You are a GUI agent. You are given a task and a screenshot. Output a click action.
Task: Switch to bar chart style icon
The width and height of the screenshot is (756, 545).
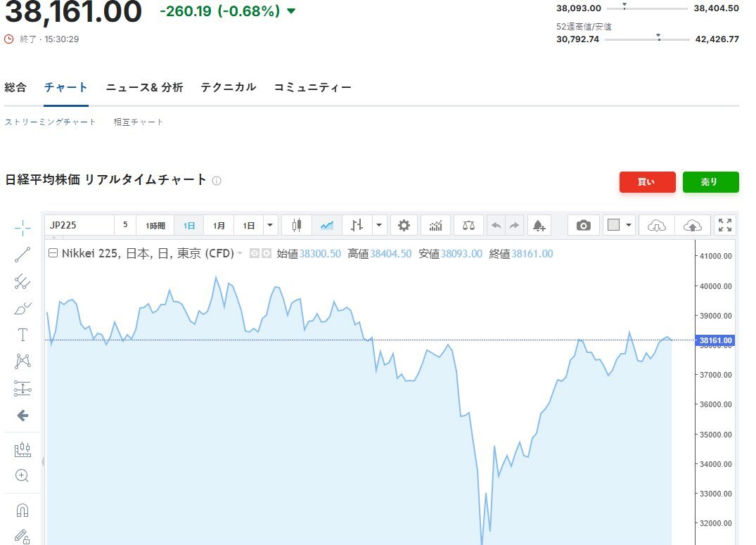(x=357, y=225)
